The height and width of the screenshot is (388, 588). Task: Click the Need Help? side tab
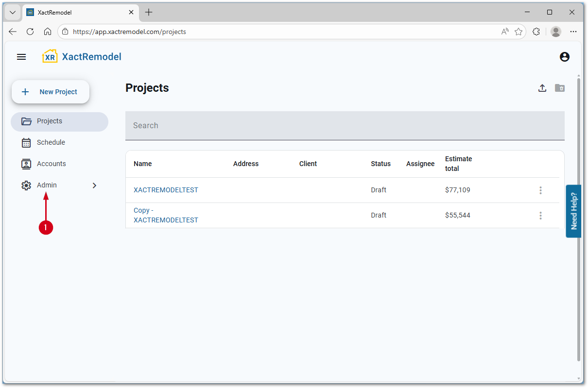coord(573,211)
